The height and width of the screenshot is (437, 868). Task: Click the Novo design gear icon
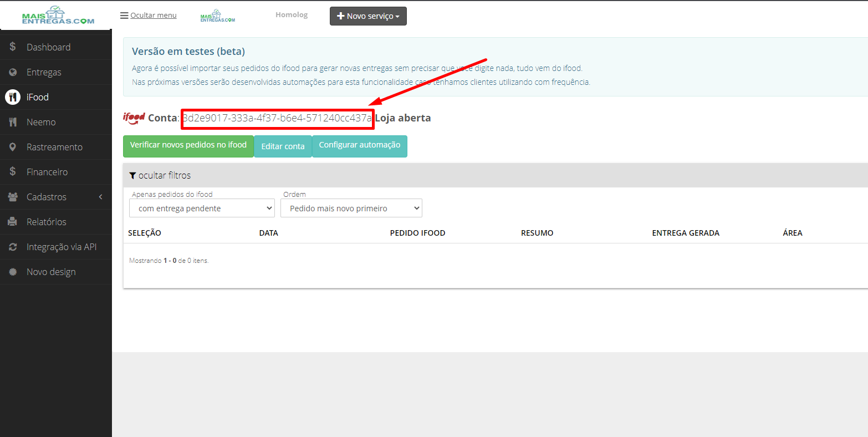click(x=13, y=272)
